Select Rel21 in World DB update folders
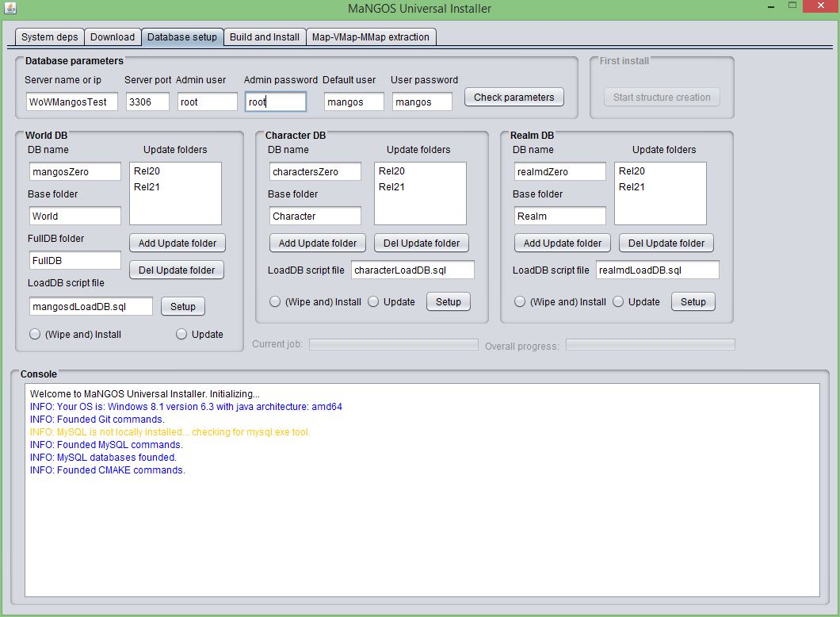The image size is (840, 617). coord(175,186)
